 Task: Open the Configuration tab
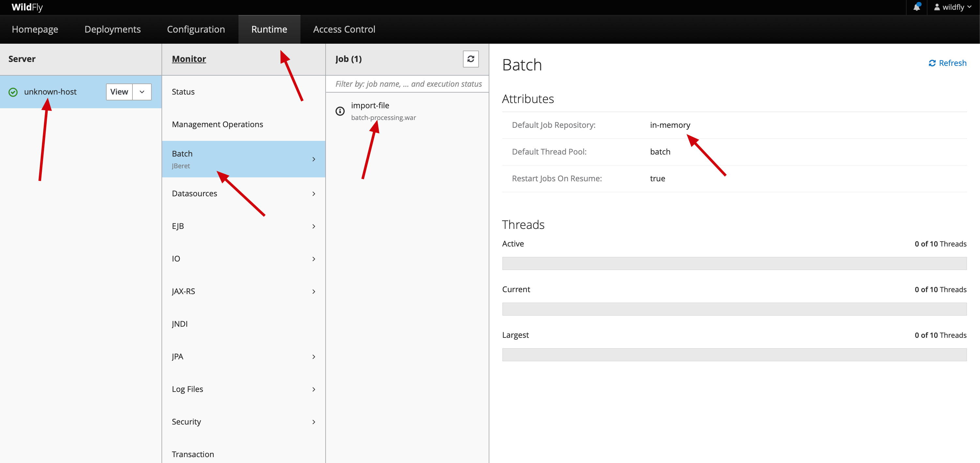click(195, 29)
